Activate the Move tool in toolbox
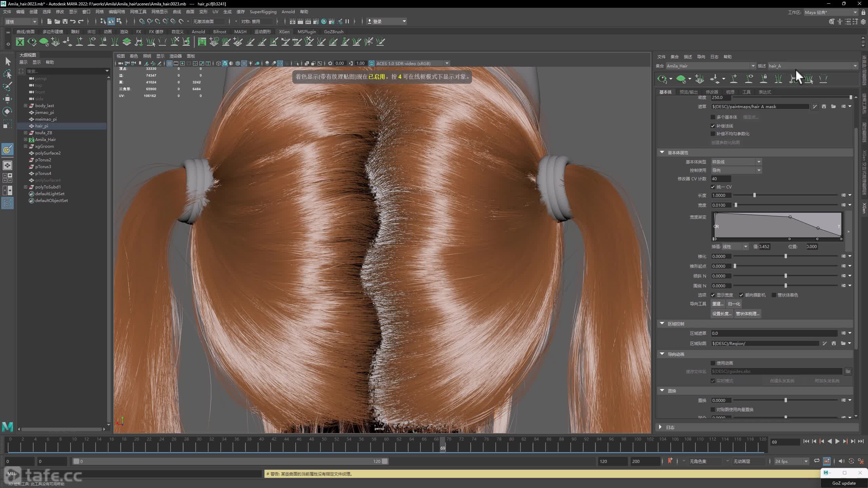868x488 pixels. point(7,99)
